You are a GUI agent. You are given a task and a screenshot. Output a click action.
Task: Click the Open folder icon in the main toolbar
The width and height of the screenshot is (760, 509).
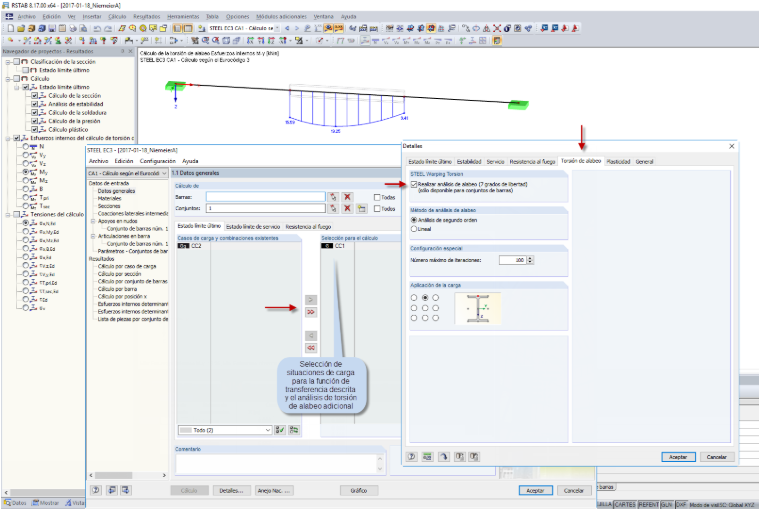pos(21,29)
